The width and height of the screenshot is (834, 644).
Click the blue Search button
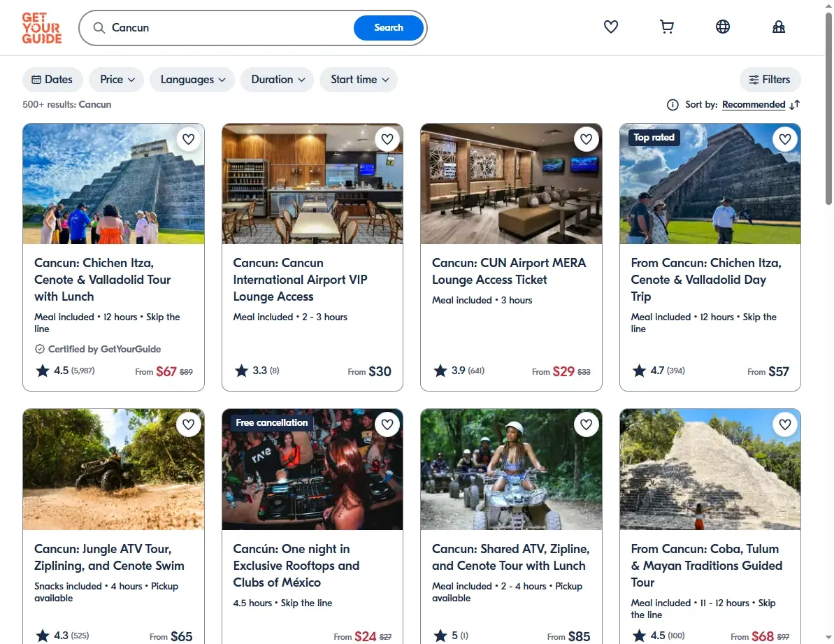point(388,28)
